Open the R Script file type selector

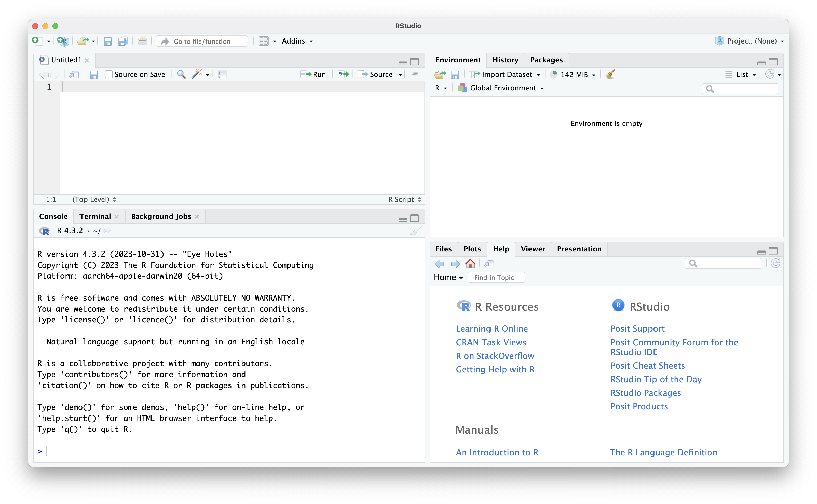[404, 199]
